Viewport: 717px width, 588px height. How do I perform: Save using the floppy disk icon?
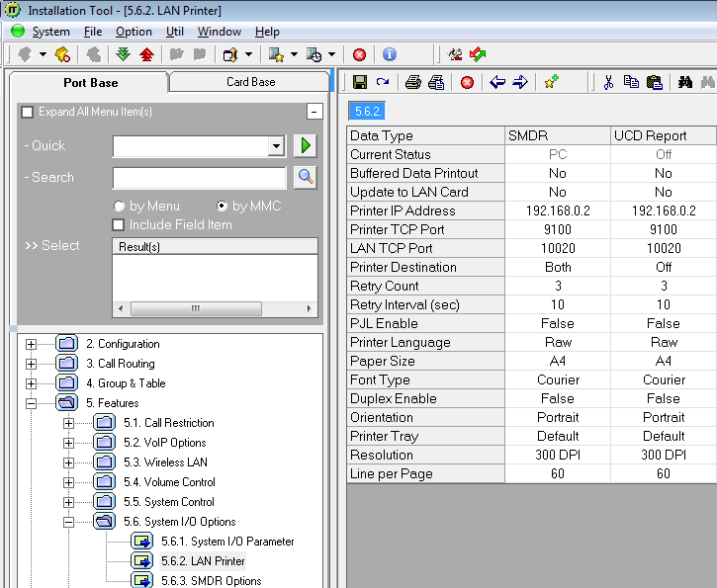click(360, 82)
